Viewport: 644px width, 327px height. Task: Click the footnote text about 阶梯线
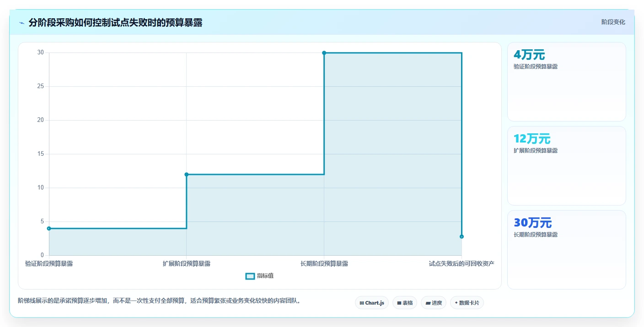click(159, 301)
